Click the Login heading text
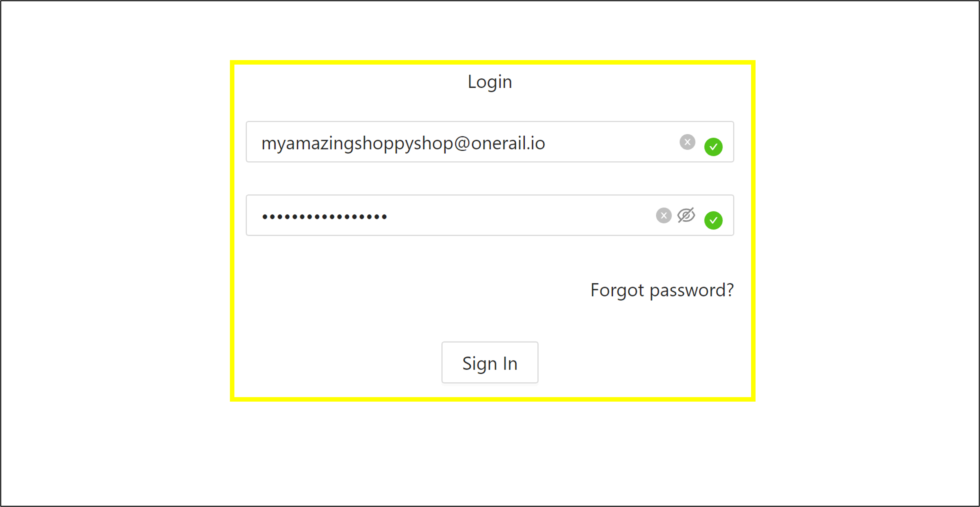This screenshot has width=980, height=507. 490,82
